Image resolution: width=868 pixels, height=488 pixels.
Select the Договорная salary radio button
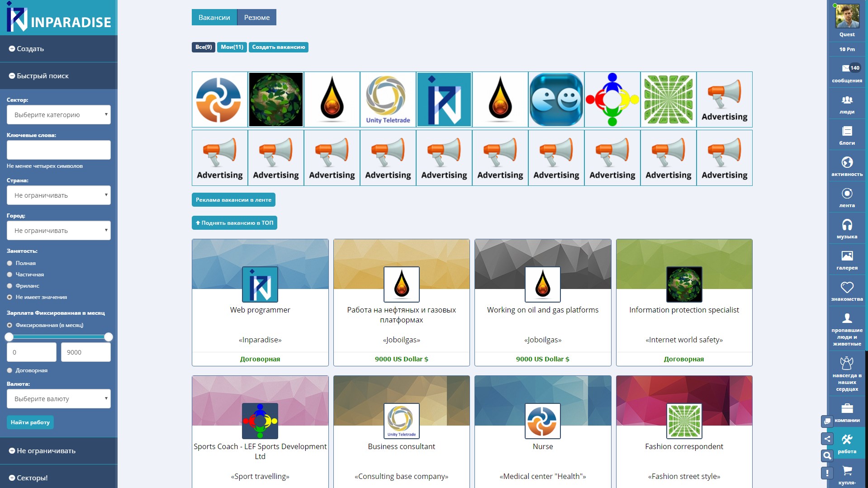tap(9, 370)
